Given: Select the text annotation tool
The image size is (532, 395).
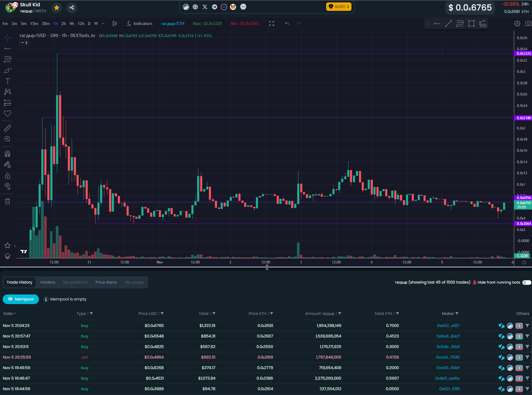Looking at the screenshot, I should tap(8, 81).
